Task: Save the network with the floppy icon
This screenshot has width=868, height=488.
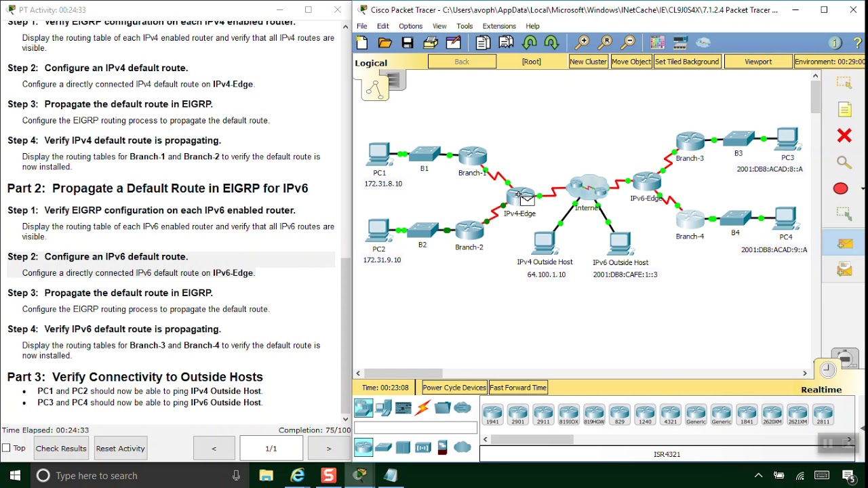Action: pyautogui.click(x=408, y=43)
